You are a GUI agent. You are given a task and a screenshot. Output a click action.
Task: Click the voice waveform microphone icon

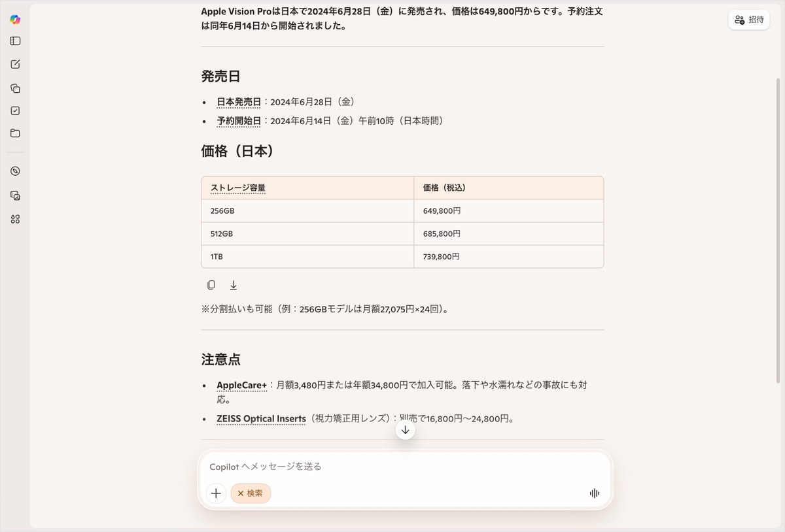click(594, 493)
